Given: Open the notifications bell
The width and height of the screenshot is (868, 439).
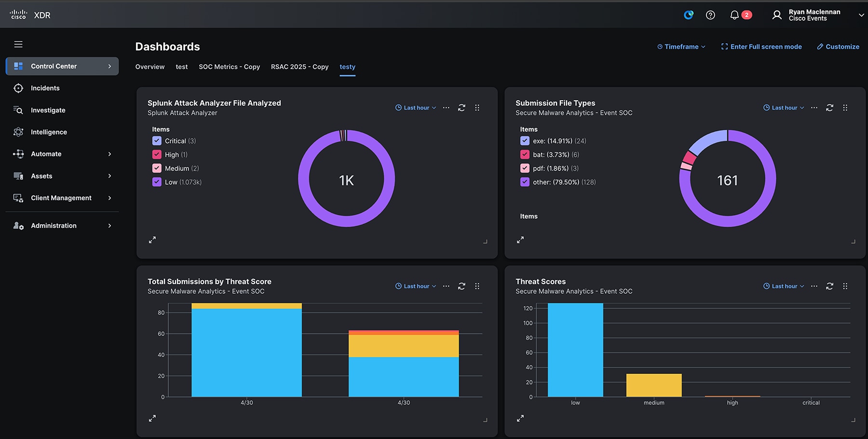Looking at the screenshot, I should tap(734, 15).
